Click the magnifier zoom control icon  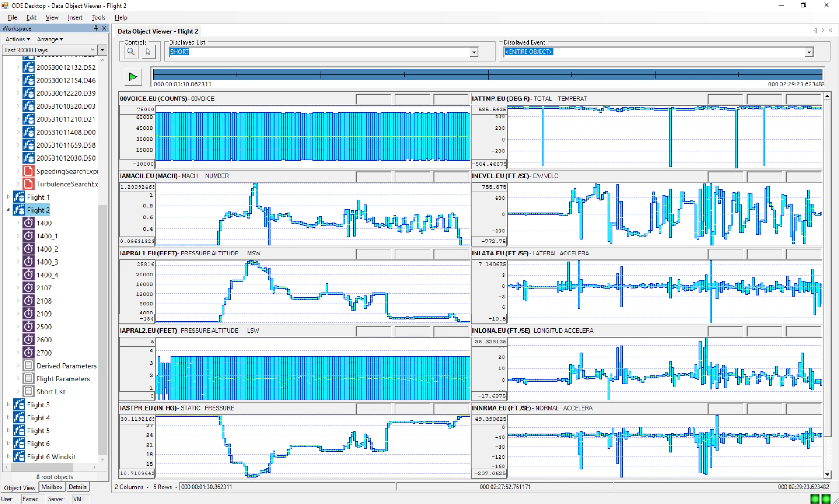point(131,52)
